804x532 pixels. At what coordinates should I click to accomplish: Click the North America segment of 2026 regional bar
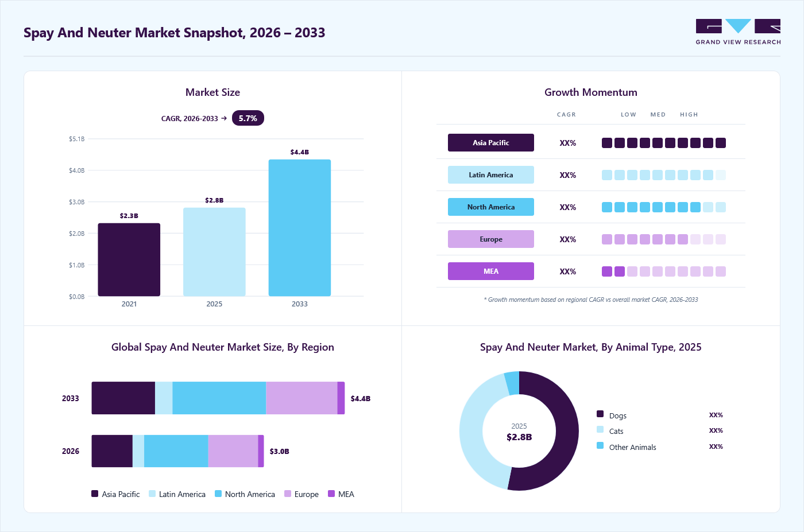(176, 451)
